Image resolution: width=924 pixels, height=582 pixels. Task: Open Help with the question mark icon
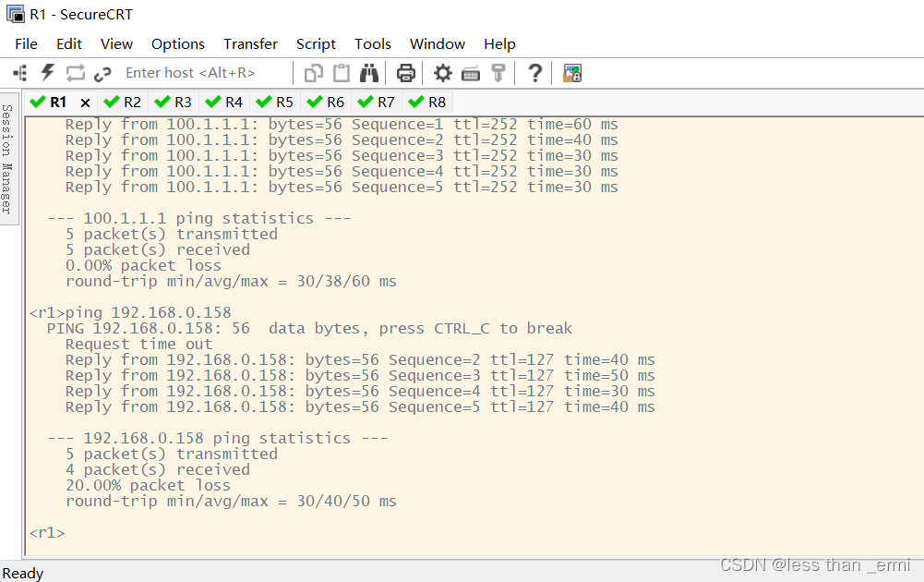tap(535, 73)
